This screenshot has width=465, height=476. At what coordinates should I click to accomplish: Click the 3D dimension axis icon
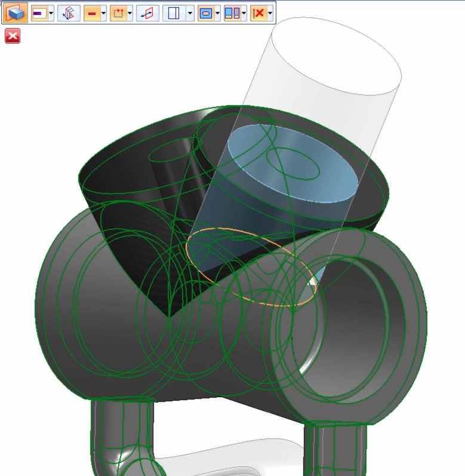[69, 13]
